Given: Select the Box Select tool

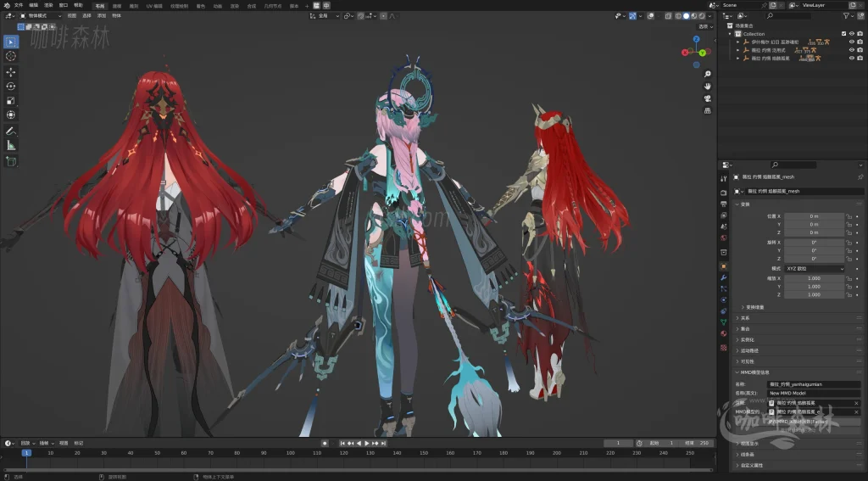Looking at the screenshot, I should 10,42.
